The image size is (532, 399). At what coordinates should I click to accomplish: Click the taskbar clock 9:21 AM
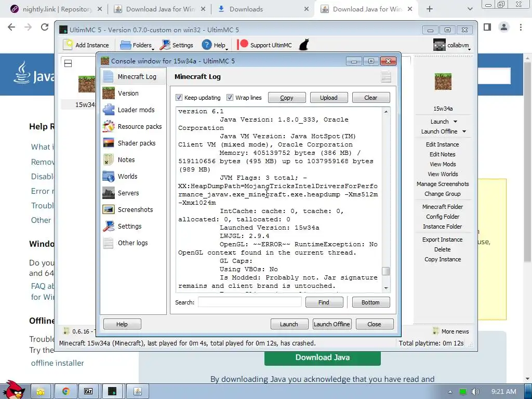[x=503, y=392]
